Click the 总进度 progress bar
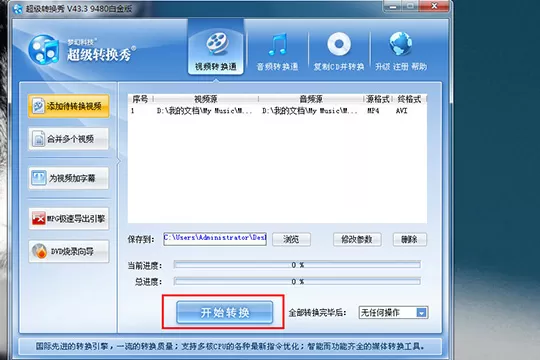The width and height of the screenshot is (540, 360). (297, 281)
